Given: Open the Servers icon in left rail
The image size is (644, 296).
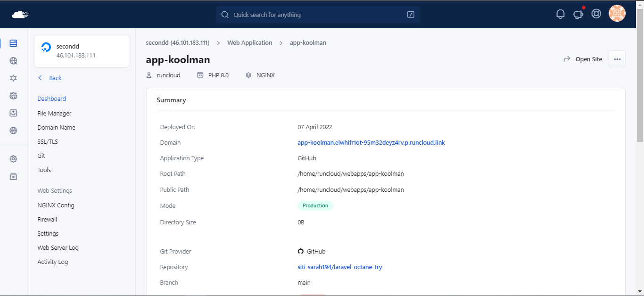Looking at the screenshot, I should pyautogui.click(x=13, y=43).
